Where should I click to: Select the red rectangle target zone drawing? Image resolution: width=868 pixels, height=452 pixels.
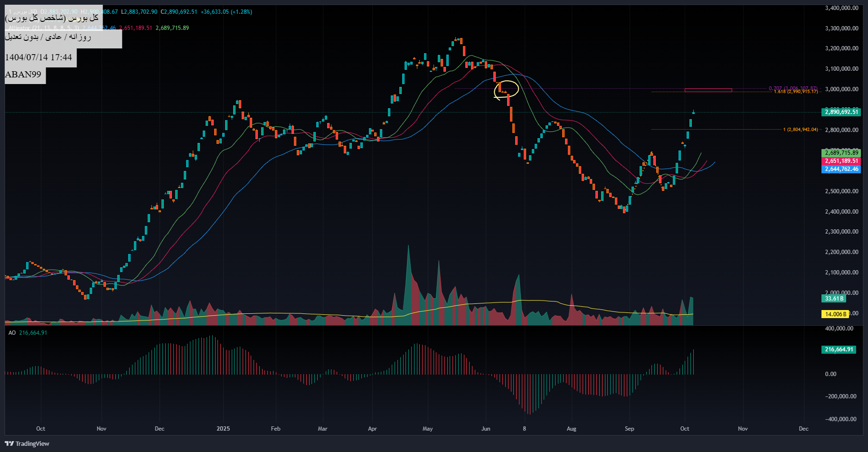click(708, 90)
